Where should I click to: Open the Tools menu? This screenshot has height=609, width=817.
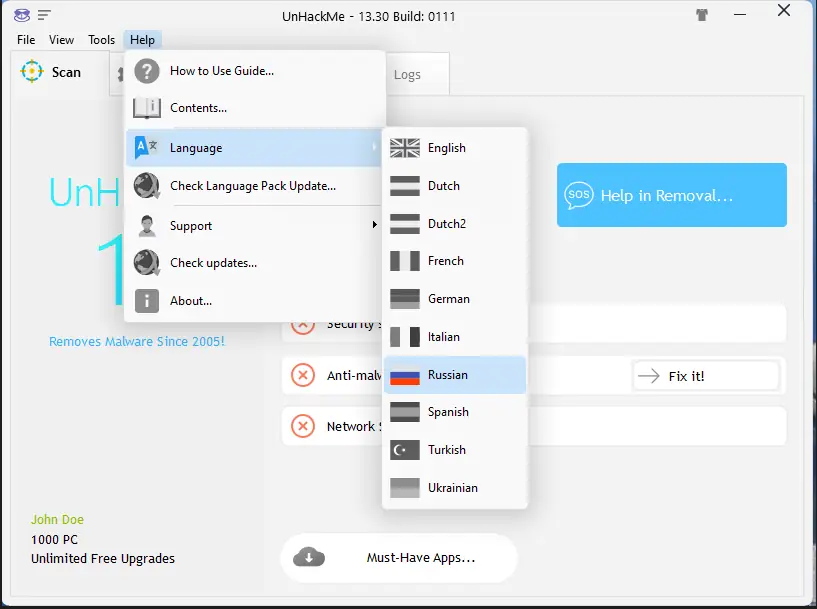pos(102,40)
